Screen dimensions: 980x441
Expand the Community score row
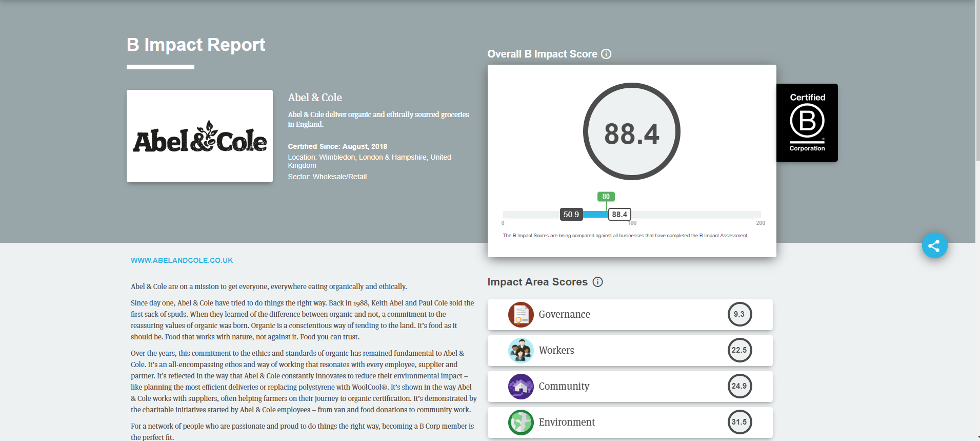630,386
